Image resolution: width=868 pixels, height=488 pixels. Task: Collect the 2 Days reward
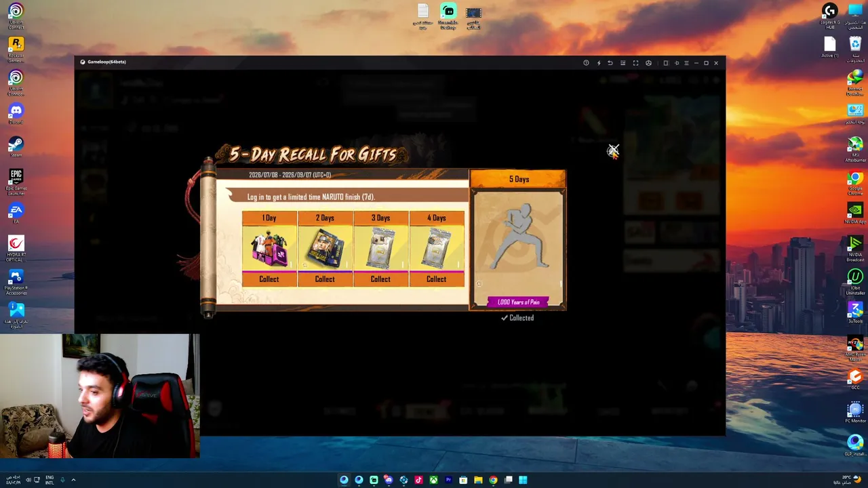325,279
